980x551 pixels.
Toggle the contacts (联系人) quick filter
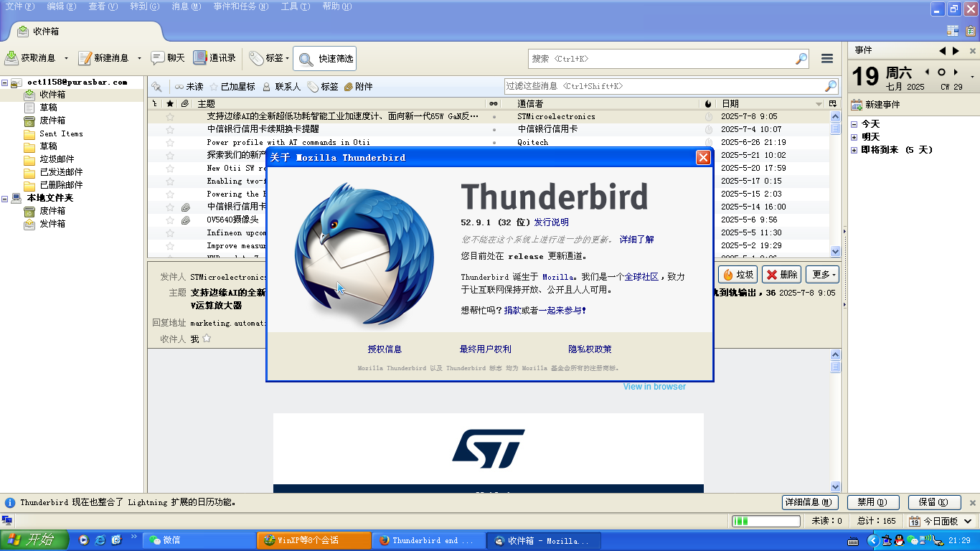(281, 86)
